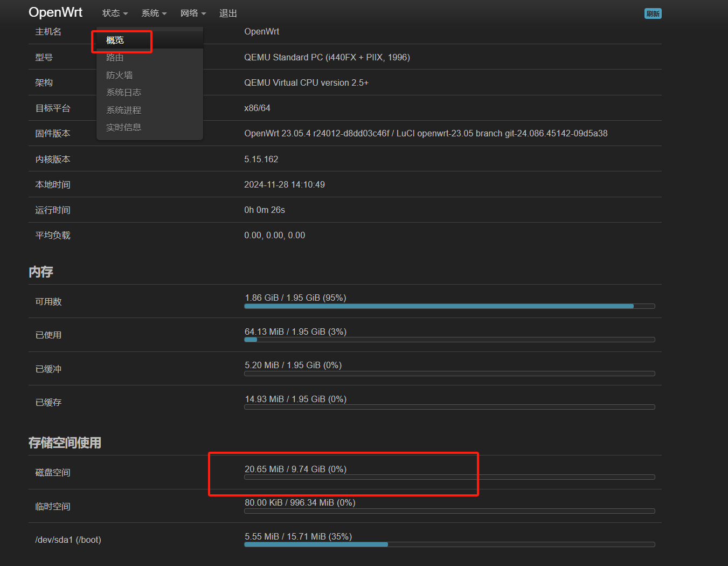Click the 磁盘空间 usage progress bar
Image resolution: width=728 pixels, height=566 pixels.
(449, 477)
